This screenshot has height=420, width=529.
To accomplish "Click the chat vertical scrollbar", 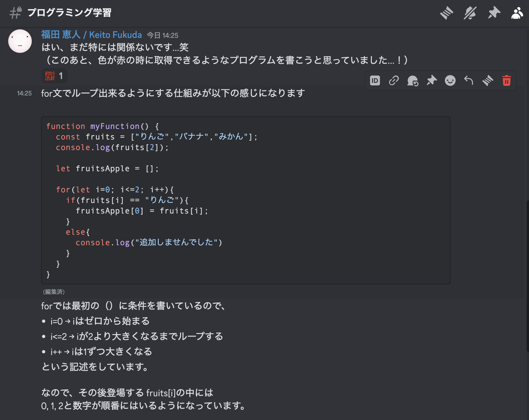I will 528,276.
